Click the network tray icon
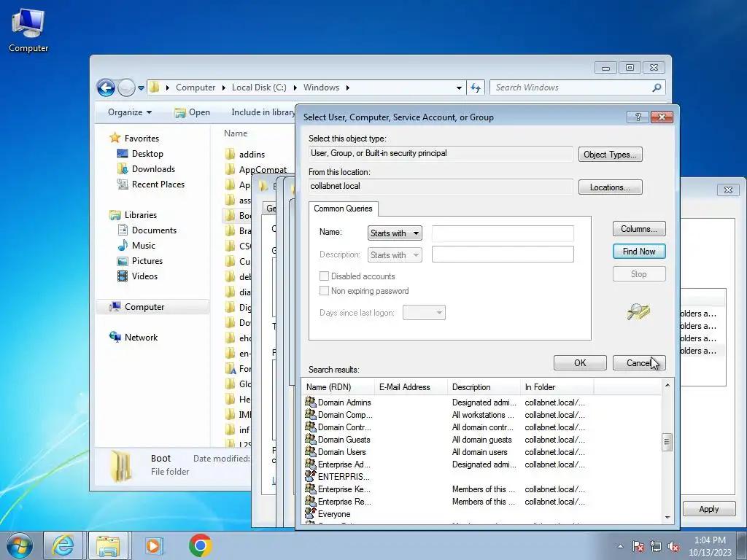This screenshot has width=747, height=560. pos(656,546)
